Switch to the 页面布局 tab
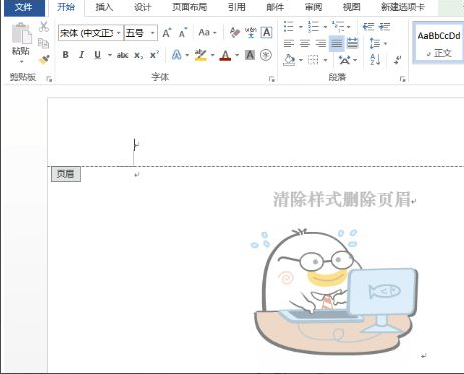Screen dimensions: 464x374 click(x=190, y=7)
